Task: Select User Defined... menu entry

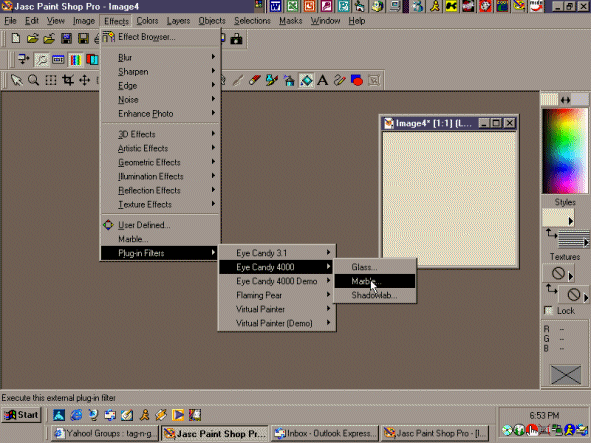Action: 161,225
